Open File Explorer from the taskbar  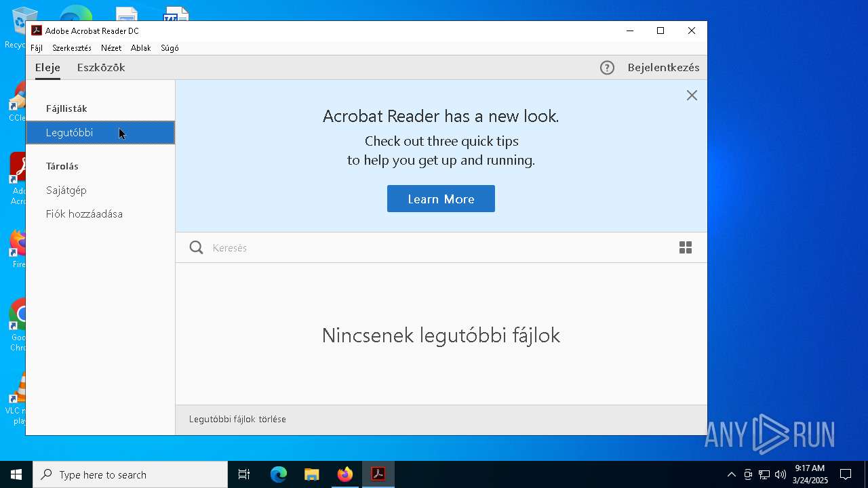(311, 474)
